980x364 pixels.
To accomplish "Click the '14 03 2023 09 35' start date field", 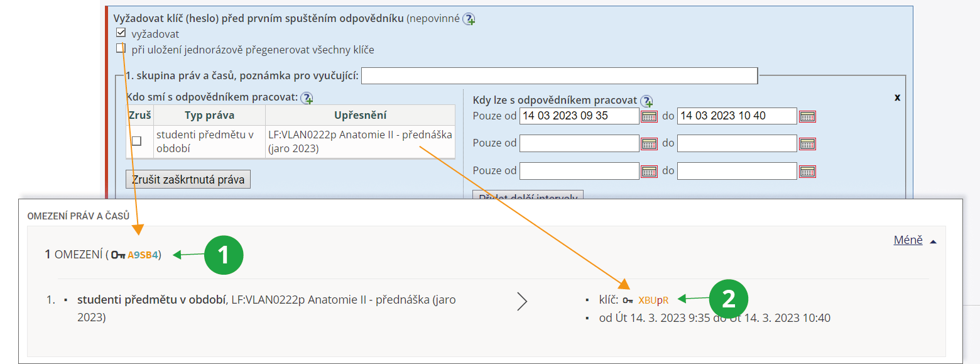I will point(579,116).
